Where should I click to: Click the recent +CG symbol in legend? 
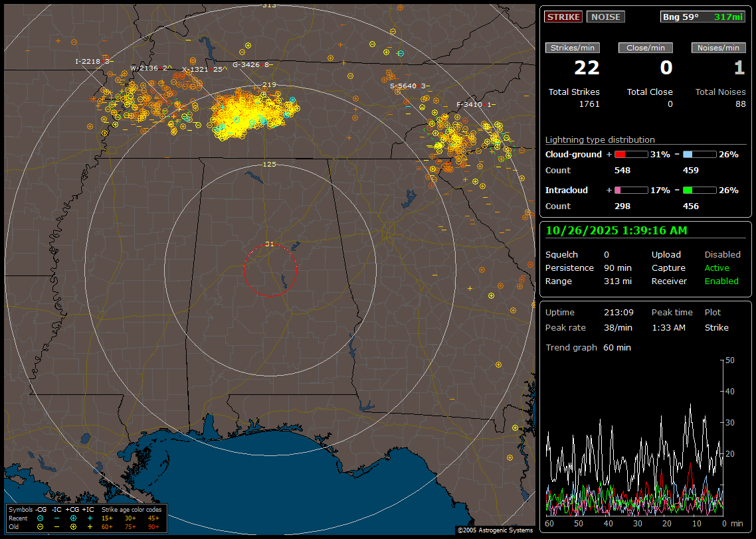click(x=73, y=518)
